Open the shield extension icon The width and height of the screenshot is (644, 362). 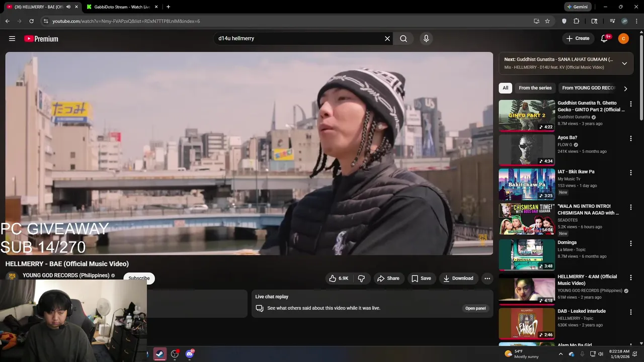coord(564,21)
